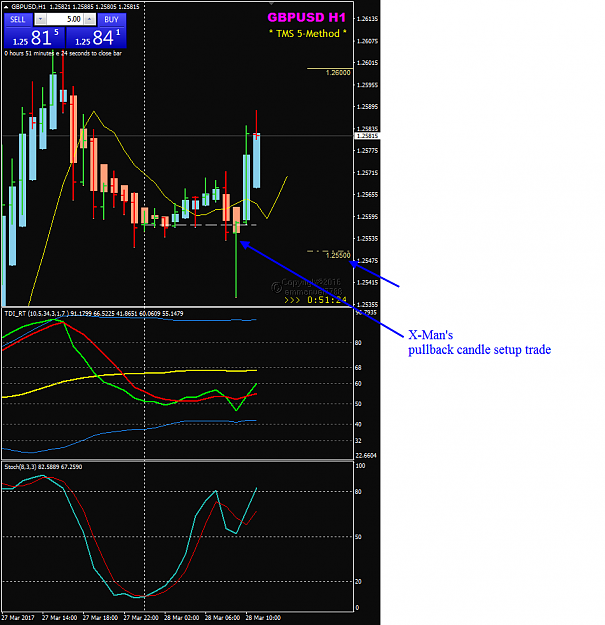Increase lot volume with the up arrow

pyautogui.click(x=90, y=19)
